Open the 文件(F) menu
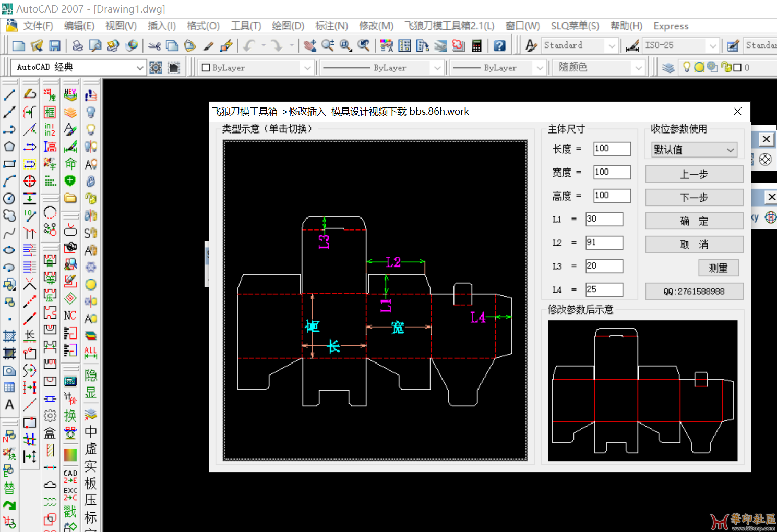 38,26
